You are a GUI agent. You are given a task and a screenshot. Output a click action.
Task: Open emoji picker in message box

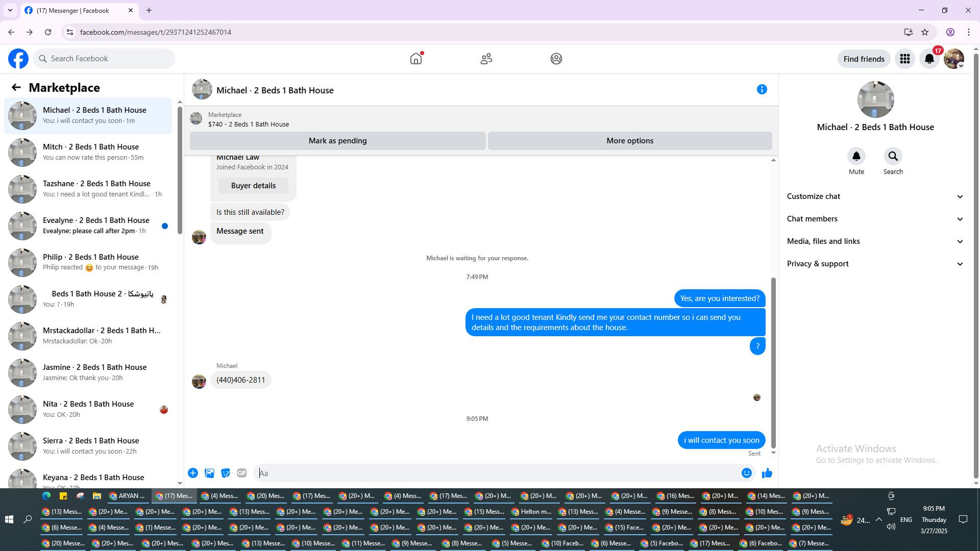(x=747, y=473)
